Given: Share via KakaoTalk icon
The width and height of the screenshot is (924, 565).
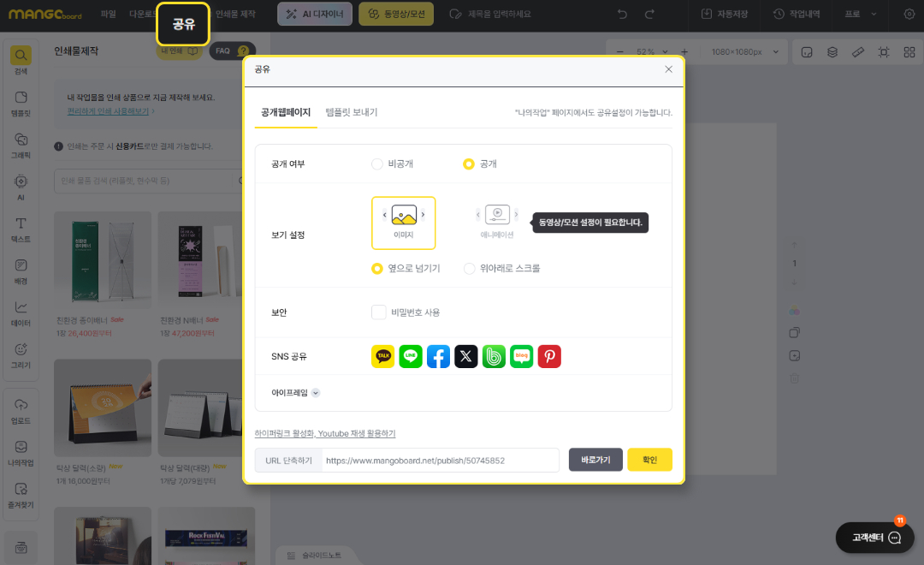Looking at the screenshot, I should coord(383,357).
